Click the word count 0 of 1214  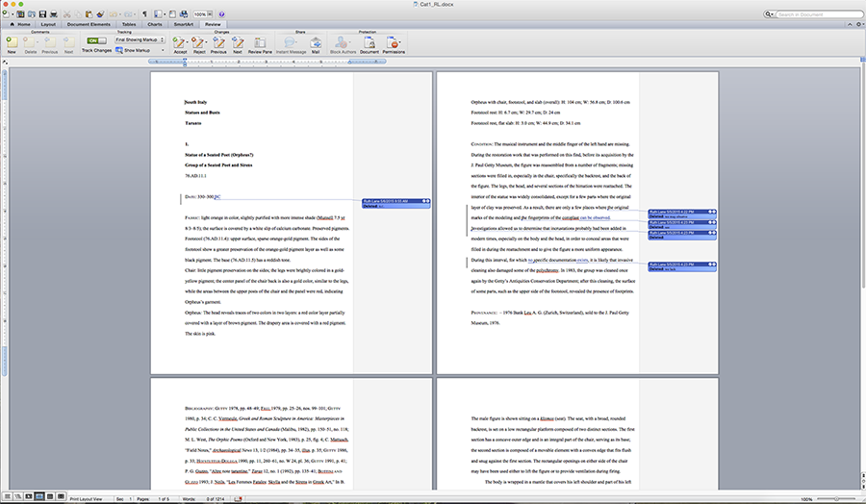pyautogui.click(x=203, y=498)
